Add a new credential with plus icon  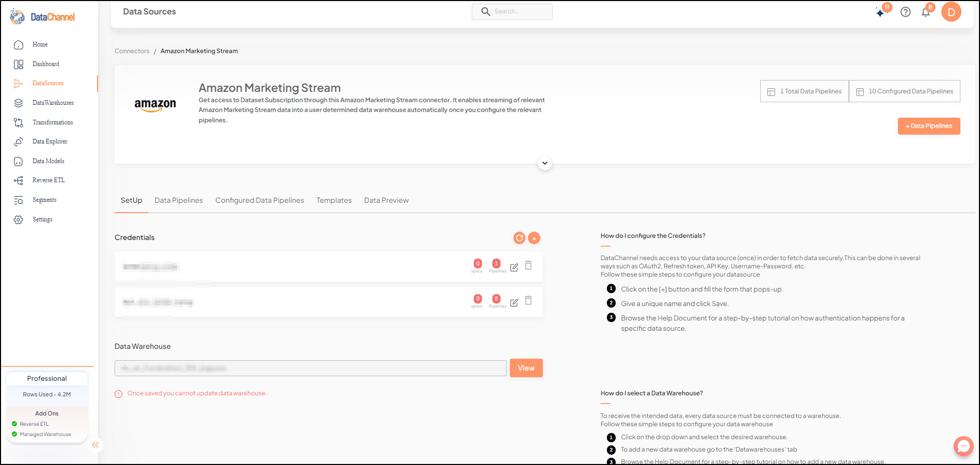[x=534, y=238]
